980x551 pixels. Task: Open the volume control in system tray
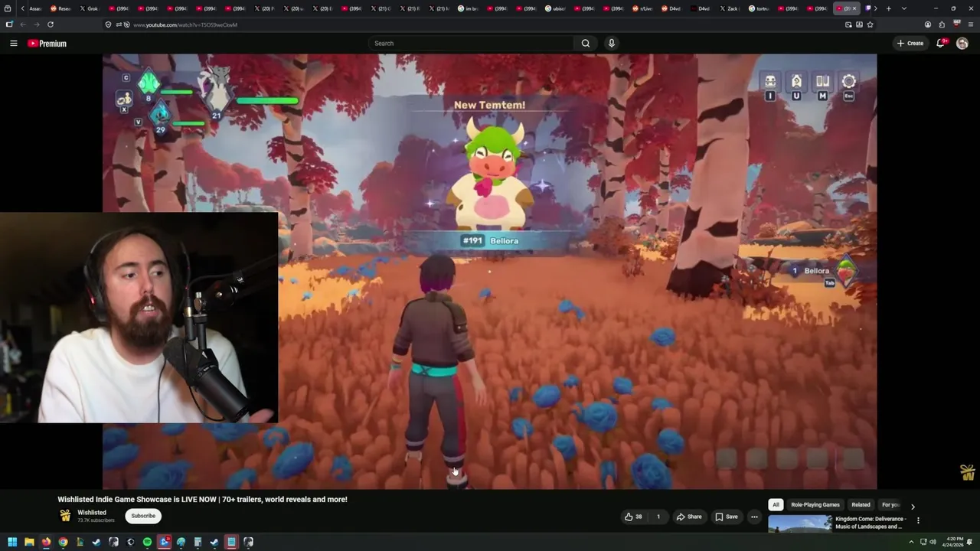click(933, 542)
